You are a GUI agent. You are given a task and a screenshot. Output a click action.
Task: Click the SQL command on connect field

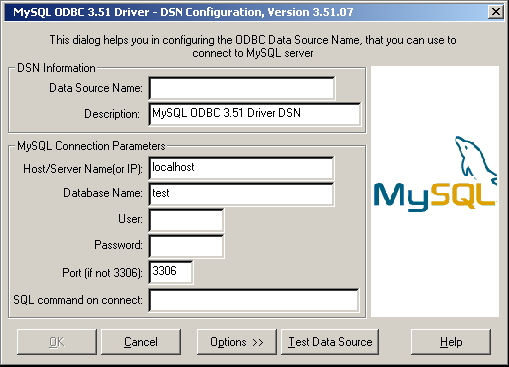[x=254, y=300]
